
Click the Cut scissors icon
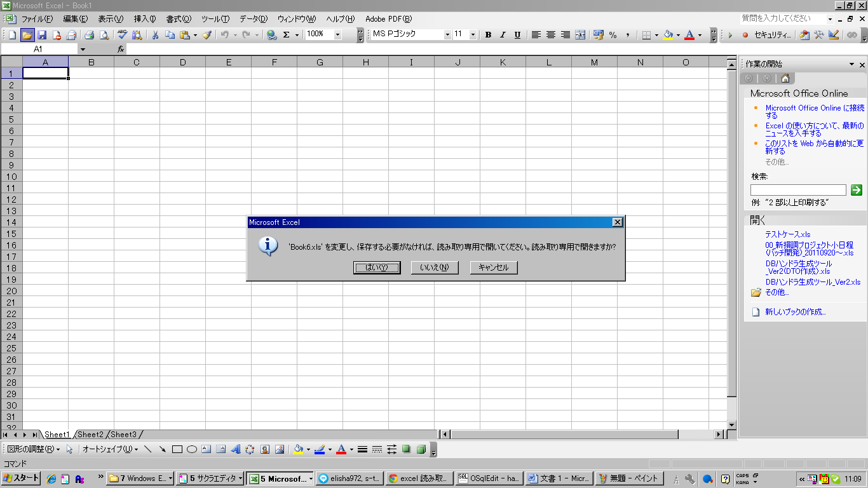click(x=155, y=35)
